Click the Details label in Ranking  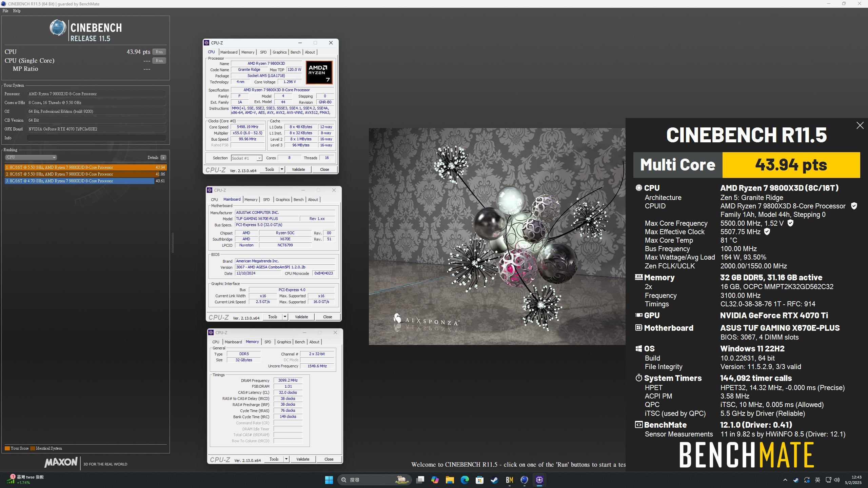[153, 158]
